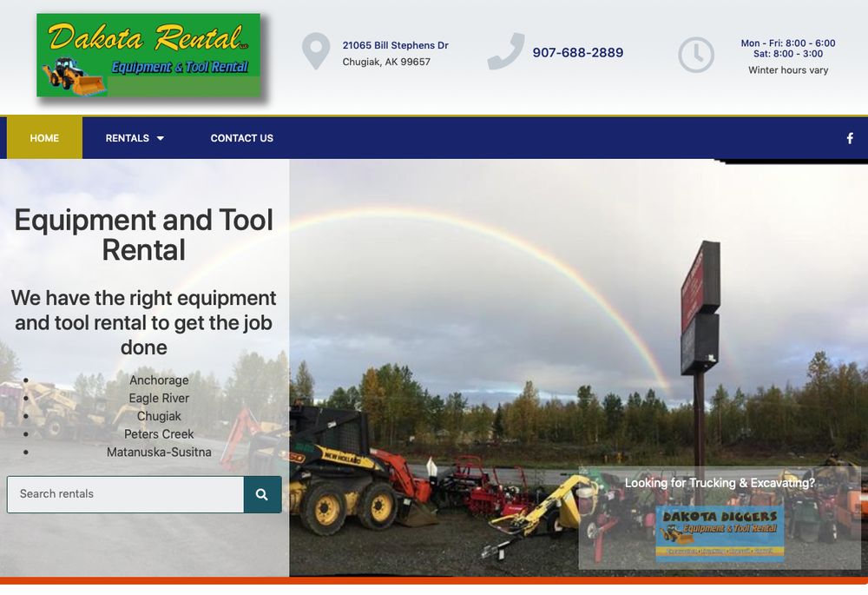This screenshot has width=868, height=595.
Task: Open the Contact Us page
Action: tap(241, 138)
